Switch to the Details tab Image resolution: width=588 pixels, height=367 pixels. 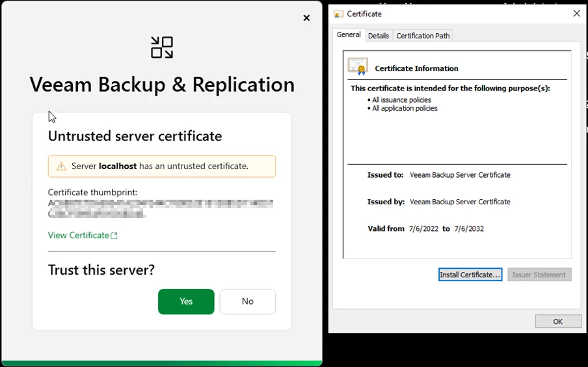point(379,36)
